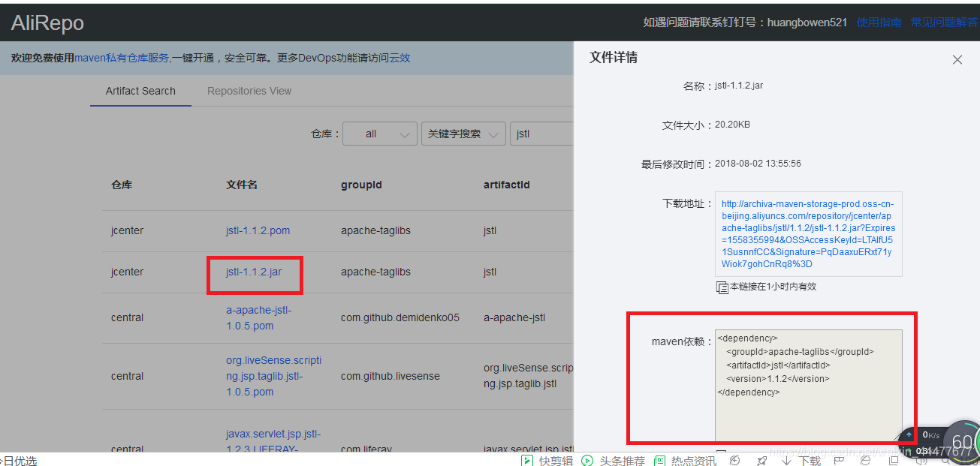Open the a-apache-jstl-1.0.5.pom file link
980x466 pixels.
pyautogui.click(x=259, y=318)
